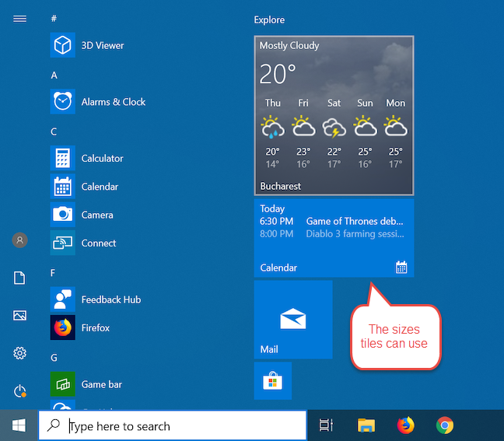Launch Google Chrome from the taskbar
Screen dimensions: 504x441
click(445, 425)
